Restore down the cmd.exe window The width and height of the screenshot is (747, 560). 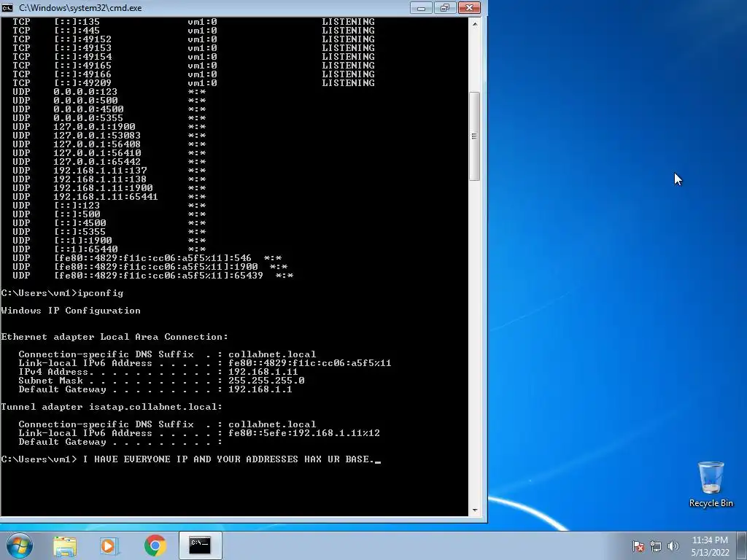pos(444,7)
